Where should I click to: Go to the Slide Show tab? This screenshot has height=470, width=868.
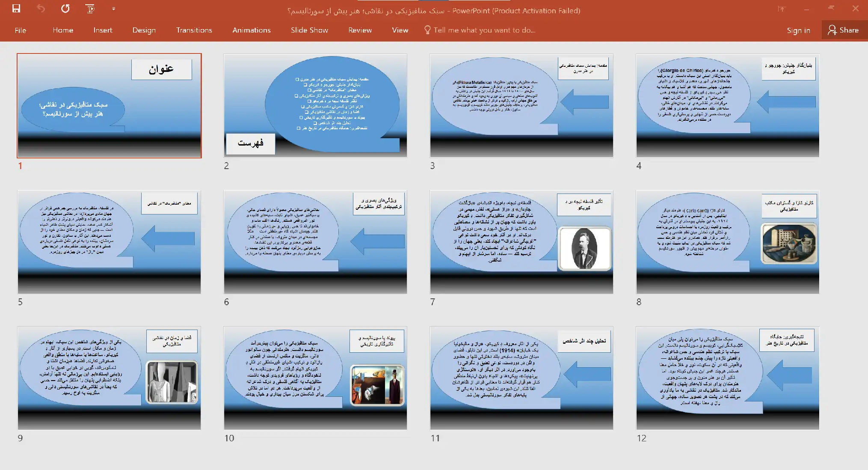[x=309, y=30]
